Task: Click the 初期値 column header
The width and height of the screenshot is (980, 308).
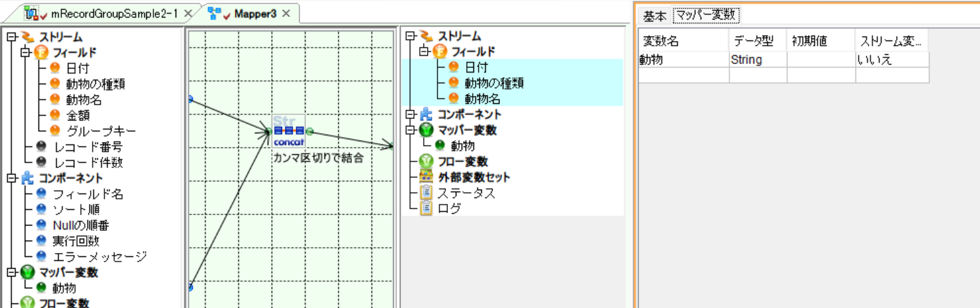Action: pos(821,41)
